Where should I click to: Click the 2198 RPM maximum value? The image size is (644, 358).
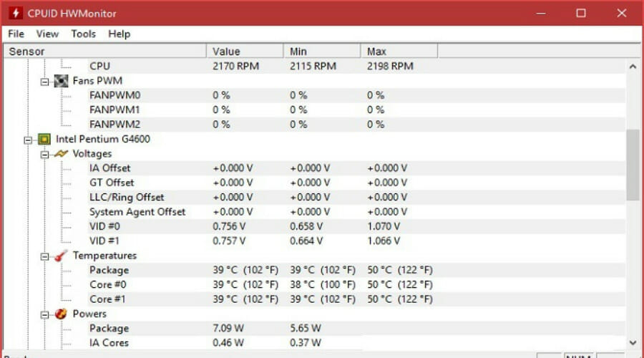point(390,66)
